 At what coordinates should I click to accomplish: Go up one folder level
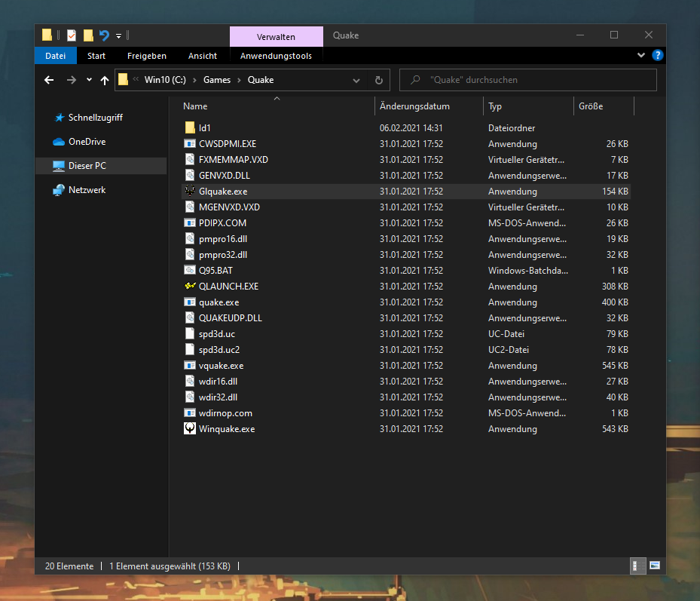coord(105,80)
